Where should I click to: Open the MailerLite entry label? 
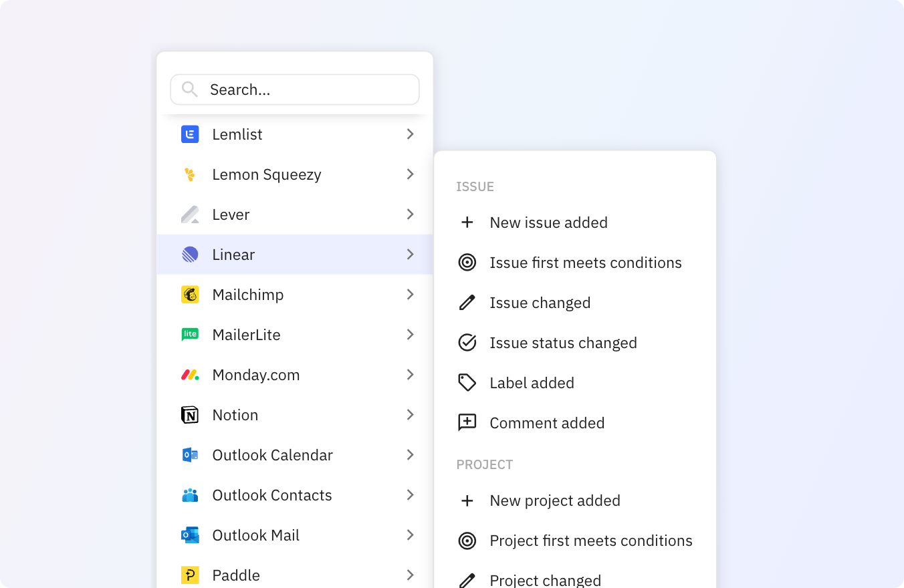246,335
